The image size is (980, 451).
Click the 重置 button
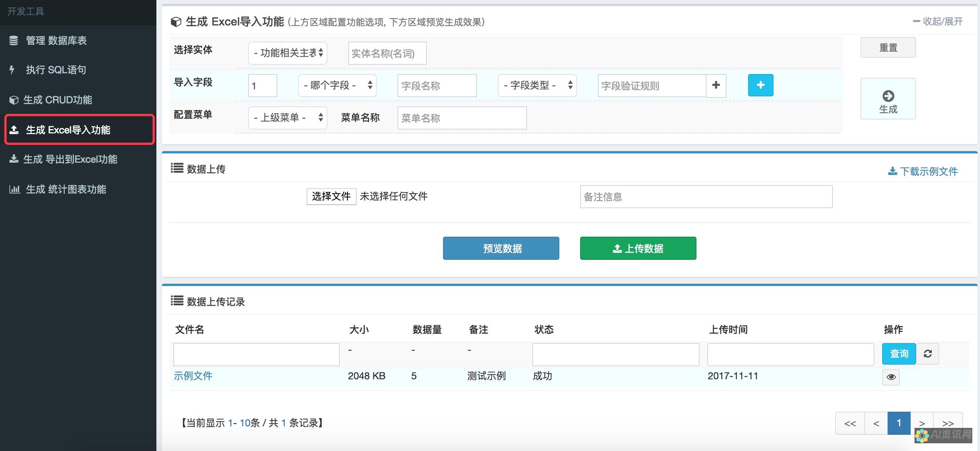(888, 47)
